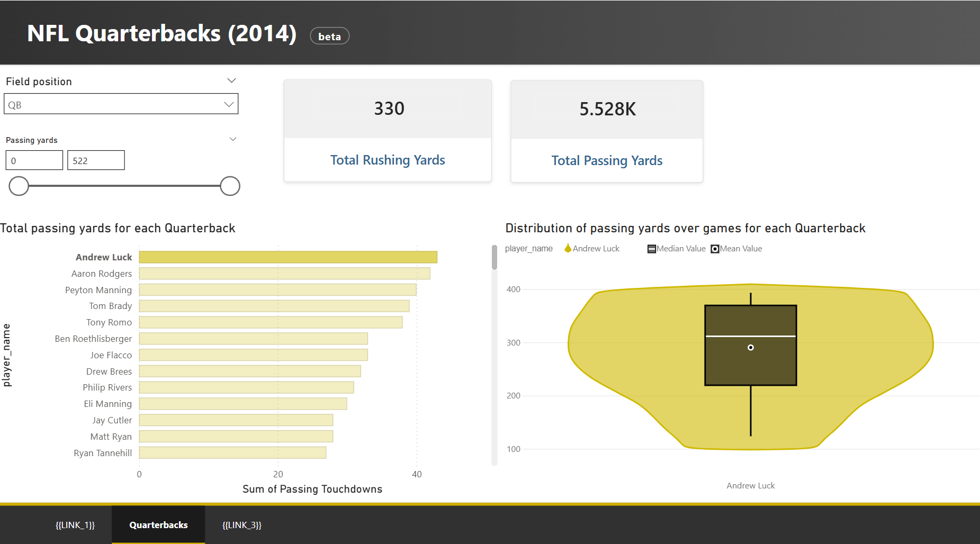Open the {{LINK_1}} navigation tab
The image size is (980, 544).
point(75,525)
